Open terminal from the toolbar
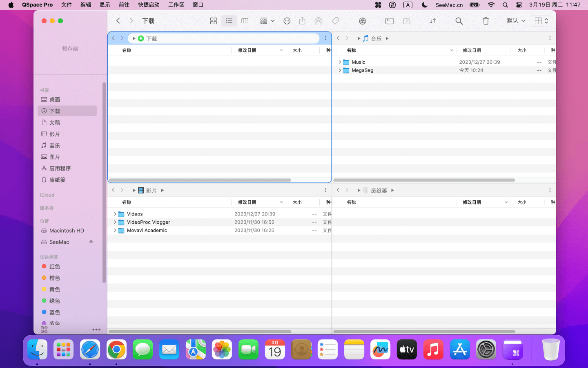 point(389,21)
